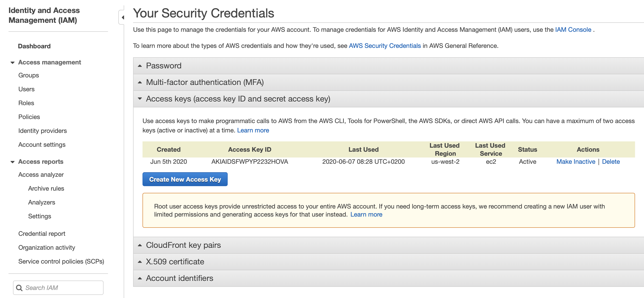Click the search magnifier icon in Search IAM
644x298 pixels.
tap(19, 288)
